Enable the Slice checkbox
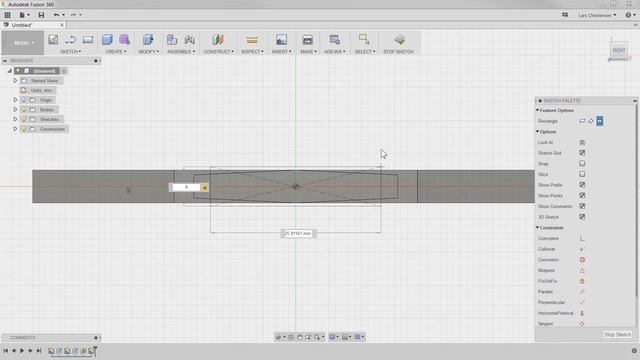The width and height of the screenshot is (640, 360). click(x=582, y=174)
